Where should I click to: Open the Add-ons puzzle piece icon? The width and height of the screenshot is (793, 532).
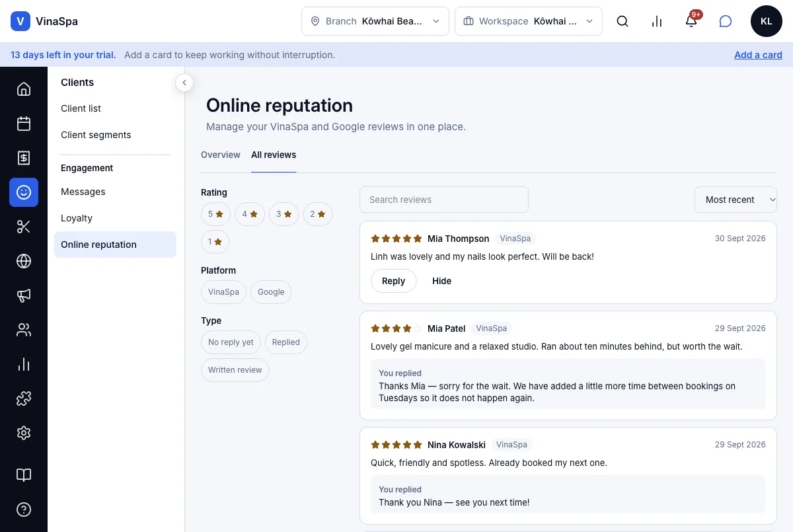pos(24,399)
